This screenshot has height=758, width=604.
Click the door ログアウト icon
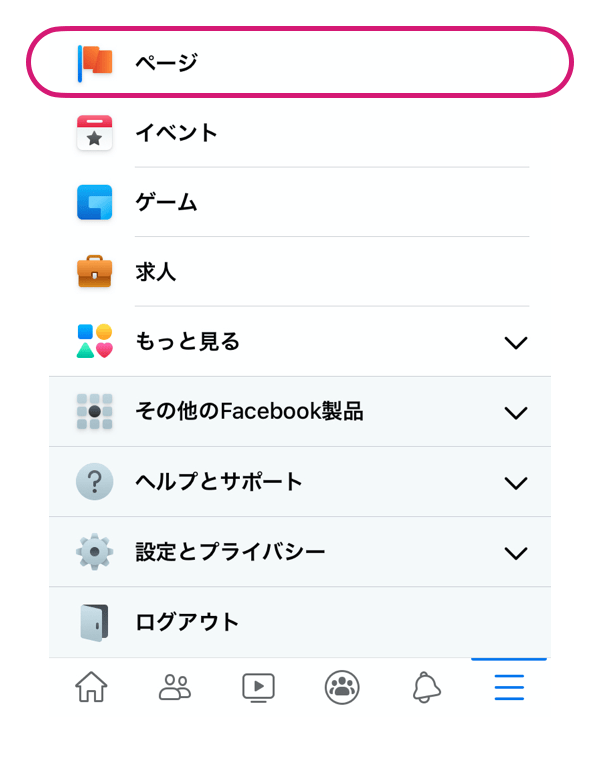tap(95, 623)
